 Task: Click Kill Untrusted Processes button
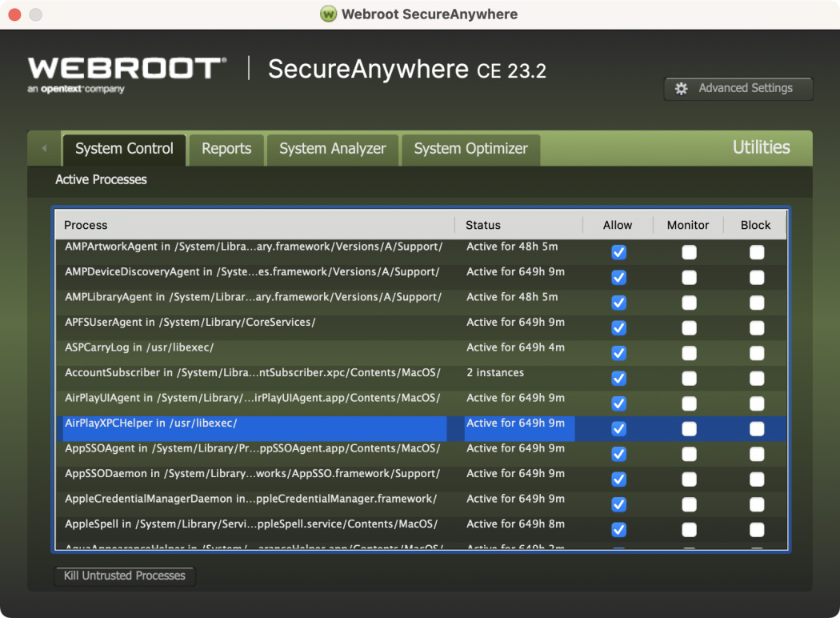tap(125, 576)
